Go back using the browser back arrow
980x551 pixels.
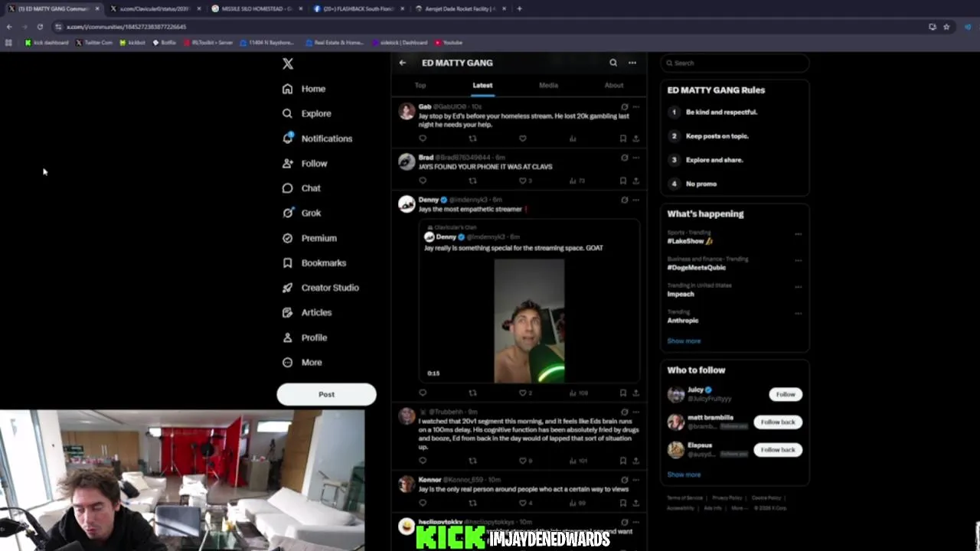pos(9,27)
